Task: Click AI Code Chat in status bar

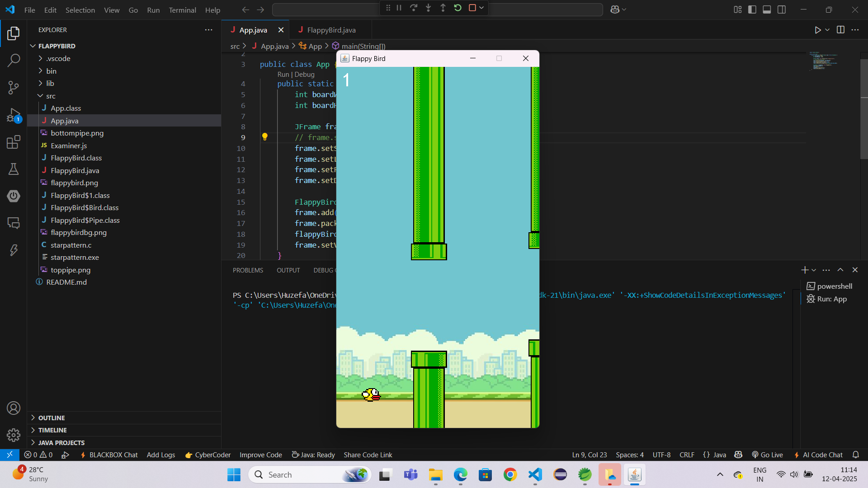Action: click(x=818, y=455)
